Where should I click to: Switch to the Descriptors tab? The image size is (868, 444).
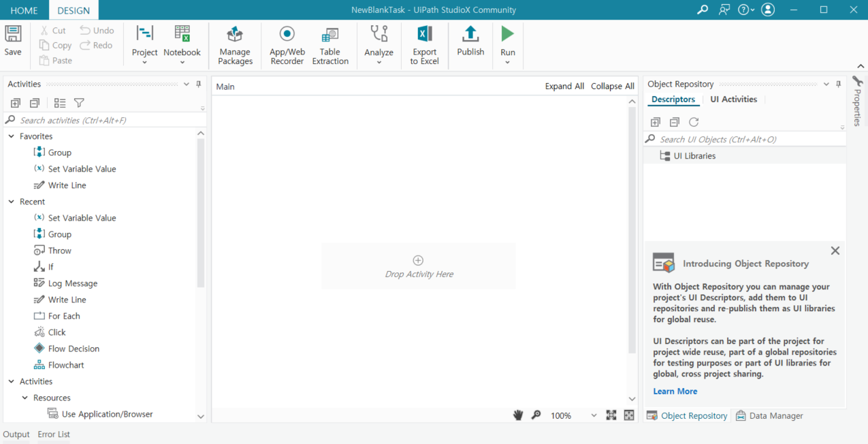coord(673,99)
